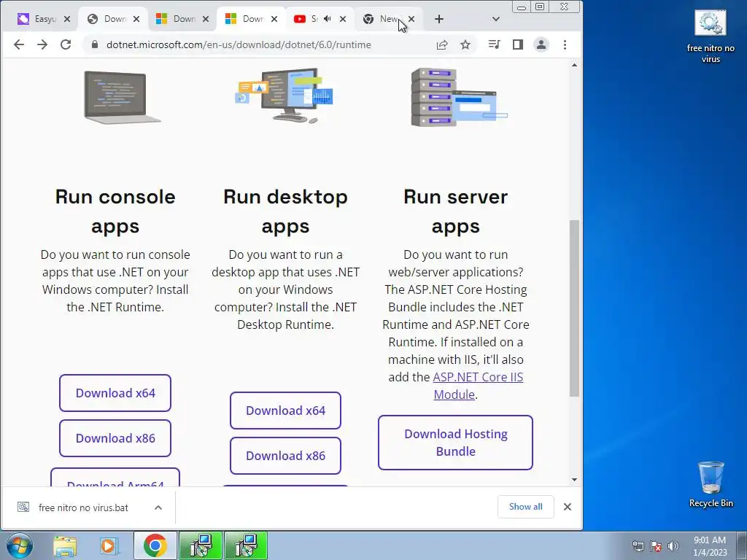
Task: Click the scrollbar up arrow
Action: [x=575, y=65]
